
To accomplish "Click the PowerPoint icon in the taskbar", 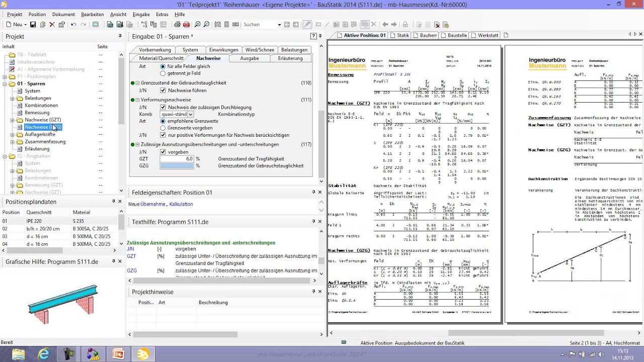I will (119, 353).
